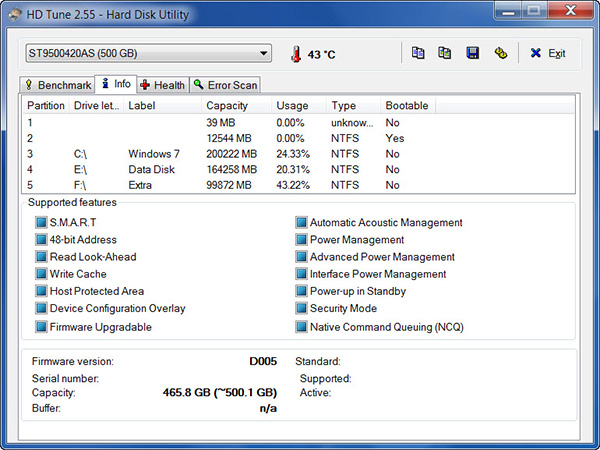Viewport: 600px width, 450px height.
Task: Toggle the Write Cache checkbox
Action: point(41,274)
